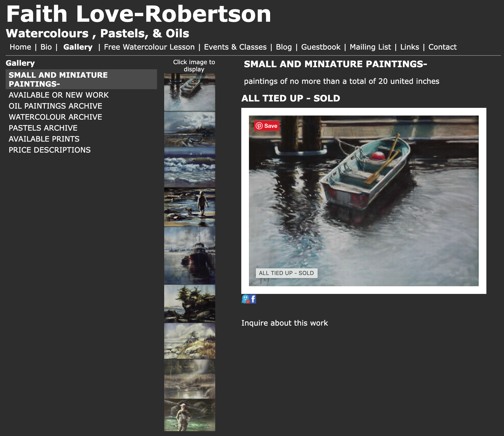
Task: Open the Free Watercolour Lesson page
Action: coord(149,47)
